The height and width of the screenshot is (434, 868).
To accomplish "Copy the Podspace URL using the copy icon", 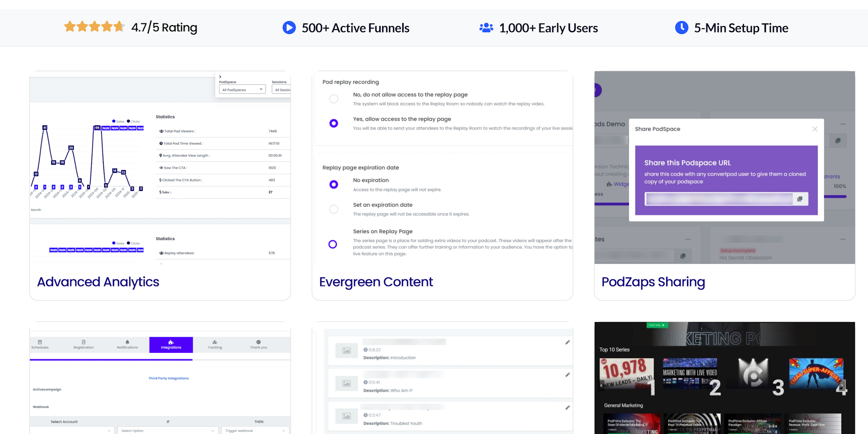I will click(800, 199).
